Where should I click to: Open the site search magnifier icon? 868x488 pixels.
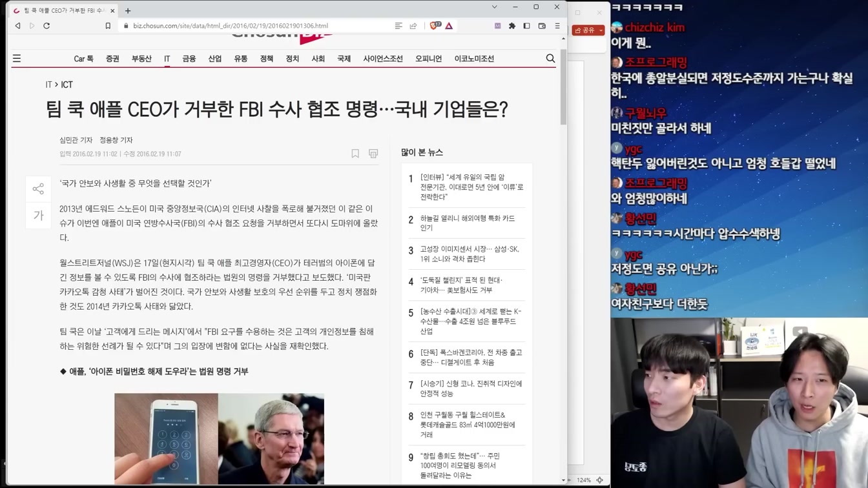(550, 59)
